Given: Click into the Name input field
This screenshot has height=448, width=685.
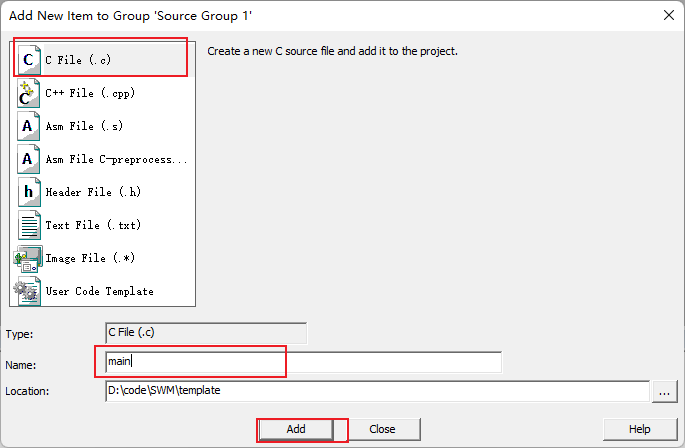Looking at the screenshot, I should [x=303, y=362].
